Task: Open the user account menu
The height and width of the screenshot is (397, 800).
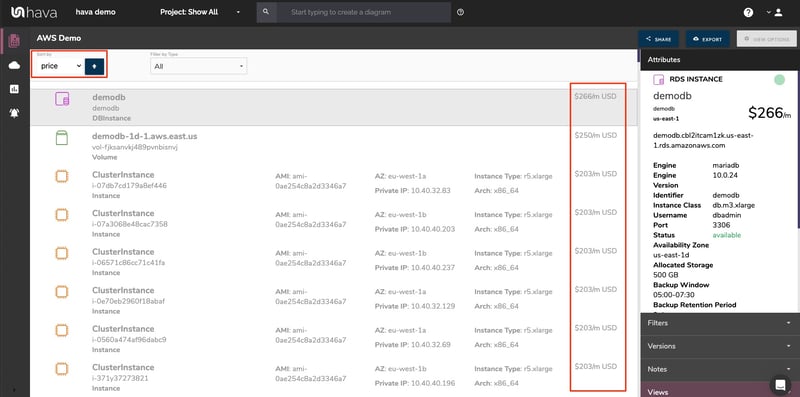Action: pos(774,13)
